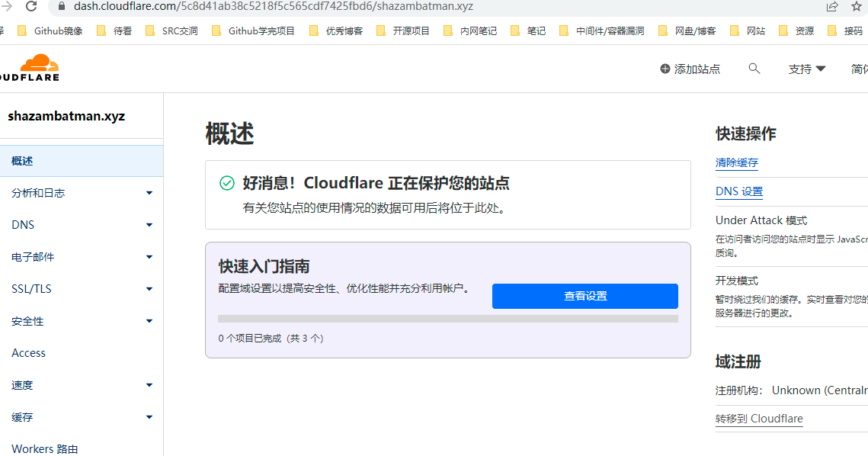868x456 pixels.
Task: Click the 域注册 heading
Action: (738, 361)
